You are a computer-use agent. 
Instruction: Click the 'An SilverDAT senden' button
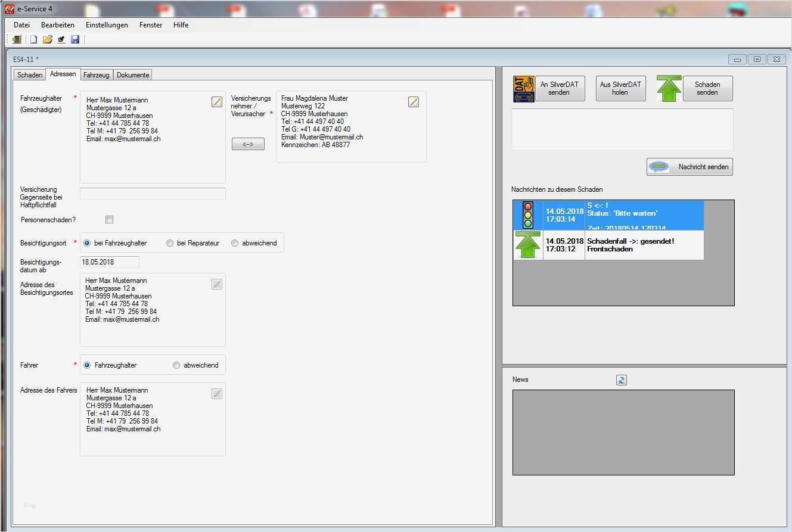(x=560, y=89)
